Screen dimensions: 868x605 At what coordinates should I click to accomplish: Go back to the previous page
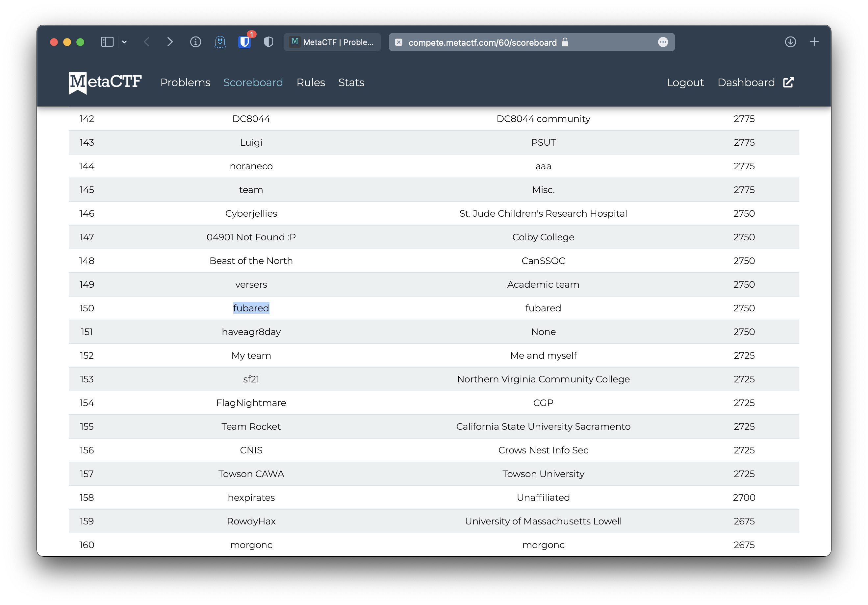point(147,42)
